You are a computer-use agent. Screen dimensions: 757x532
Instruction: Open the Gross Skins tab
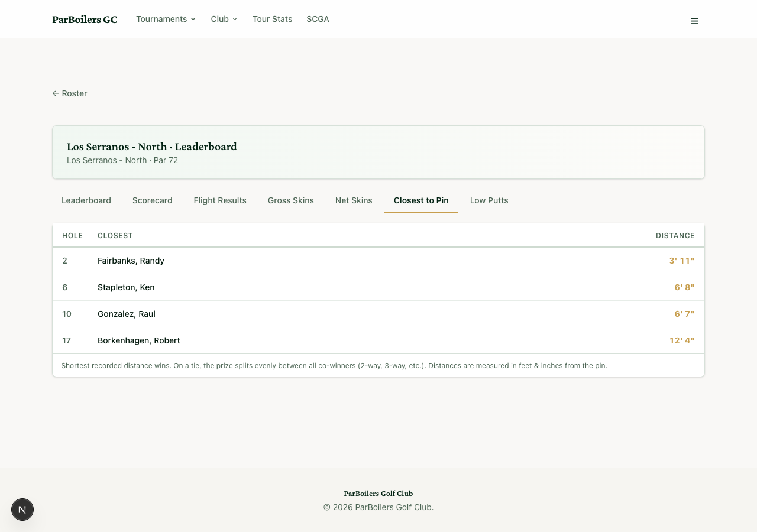click(x=291, y=200)
